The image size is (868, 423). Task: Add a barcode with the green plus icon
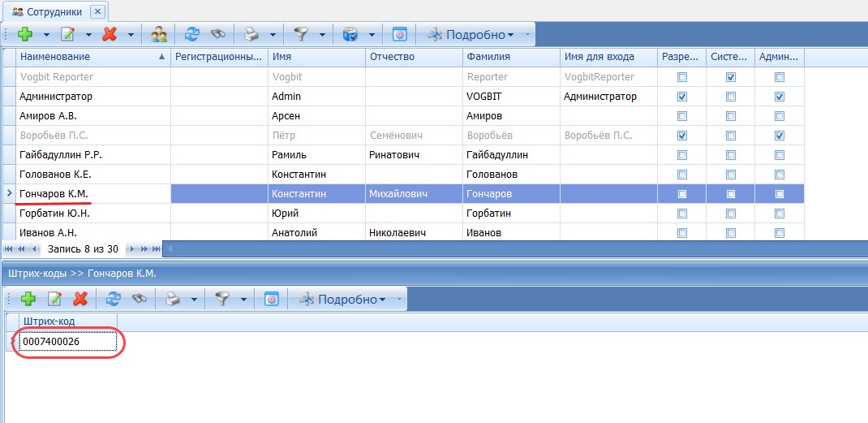tap(28, 300)
